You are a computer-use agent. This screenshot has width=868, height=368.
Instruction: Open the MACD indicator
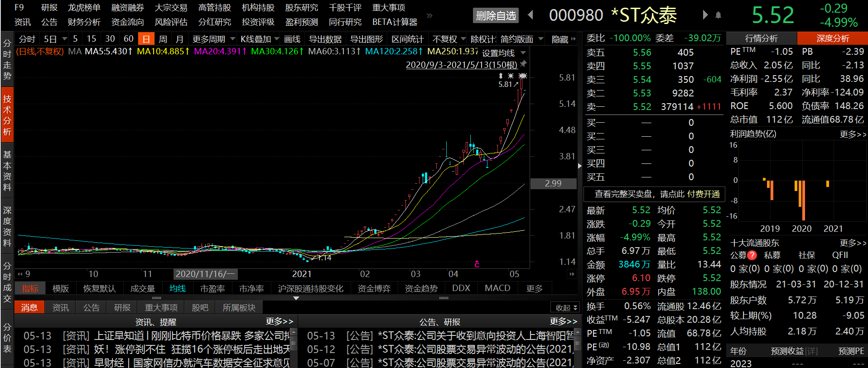tap(497, 288)
